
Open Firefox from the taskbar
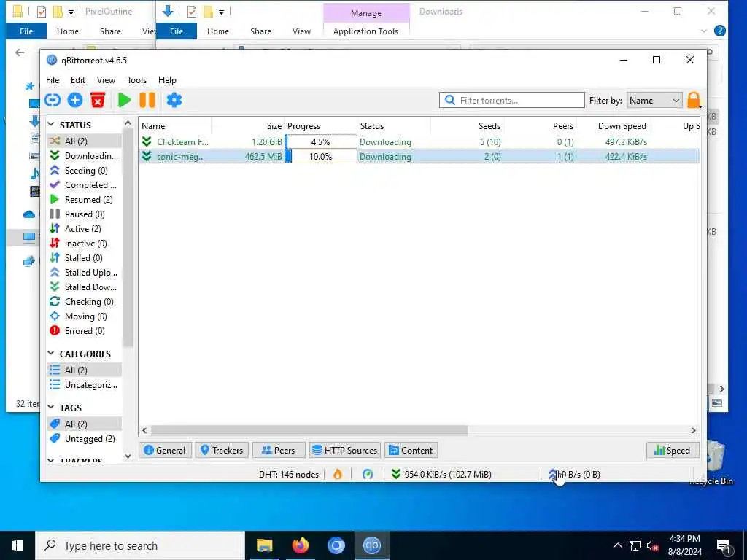click(300, 545)
